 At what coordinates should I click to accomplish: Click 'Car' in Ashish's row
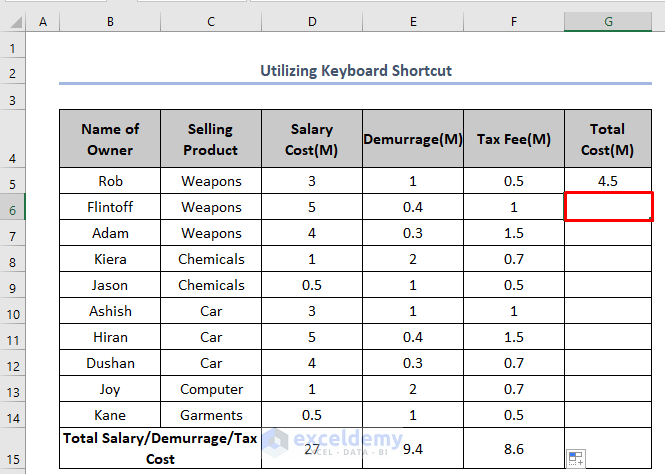click(x=211, y=311)
